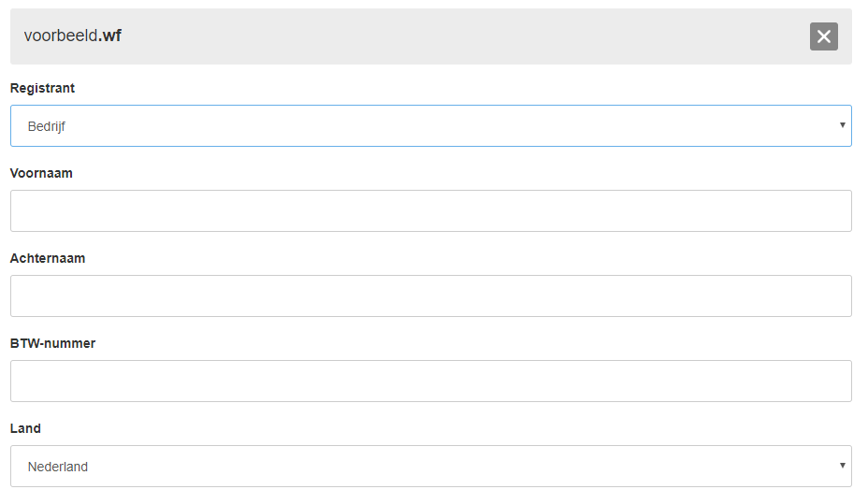Click the Land field label
Viewport: 868px width, 504px height.
[25, 429]
